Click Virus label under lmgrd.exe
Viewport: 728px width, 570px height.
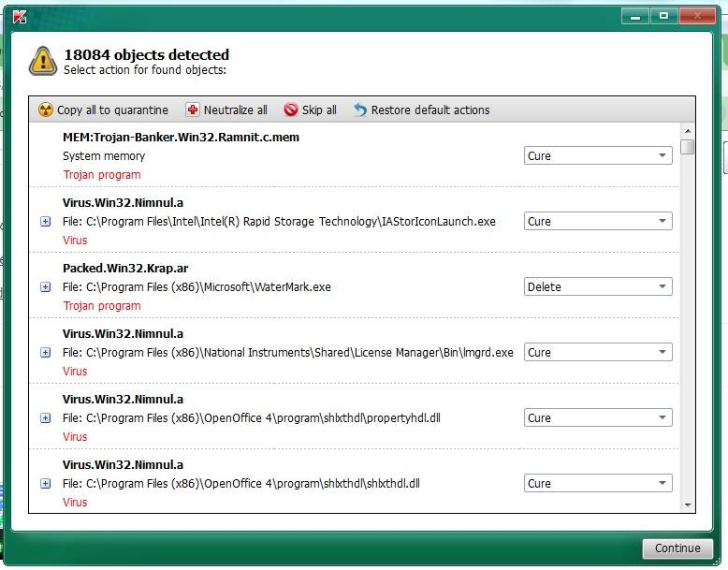coord(75,372)
